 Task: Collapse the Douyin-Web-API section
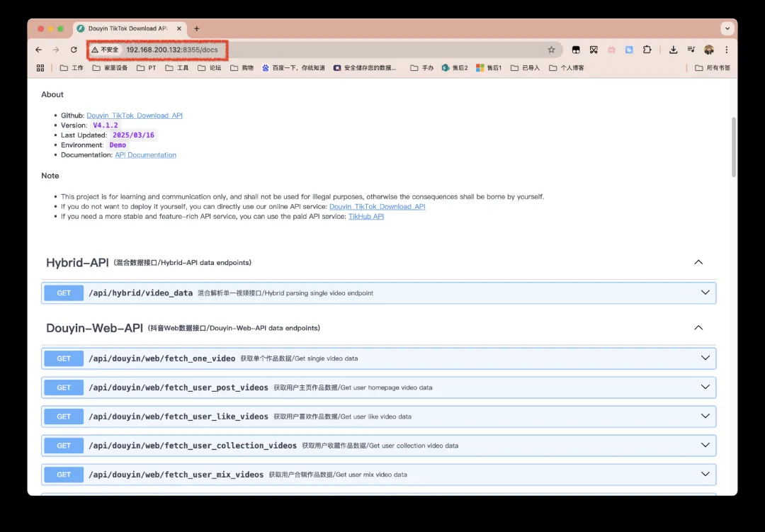pos(698,328)
